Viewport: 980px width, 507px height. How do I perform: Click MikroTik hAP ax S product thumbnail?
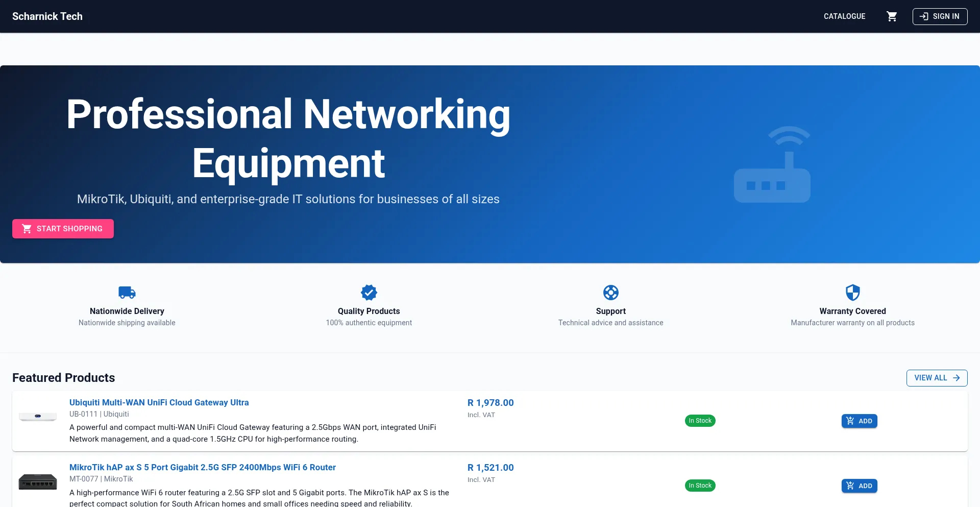[38, 481]
